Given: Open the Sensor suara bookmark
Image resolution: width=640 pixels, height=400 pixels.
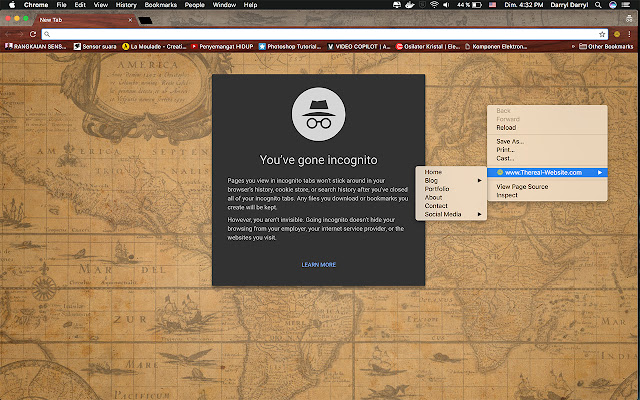Looking at the screenshot, I should pos(95,47).
